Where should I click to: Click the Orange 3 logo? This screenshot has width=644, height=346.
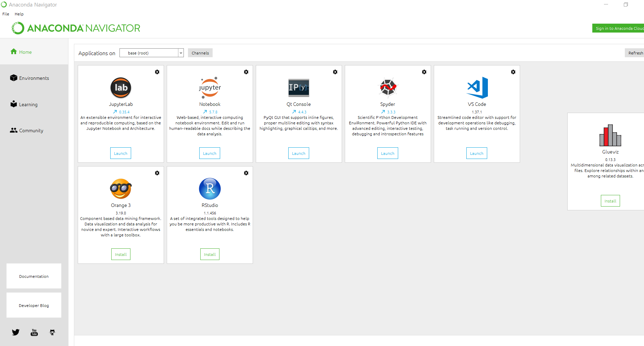(121, 189)
